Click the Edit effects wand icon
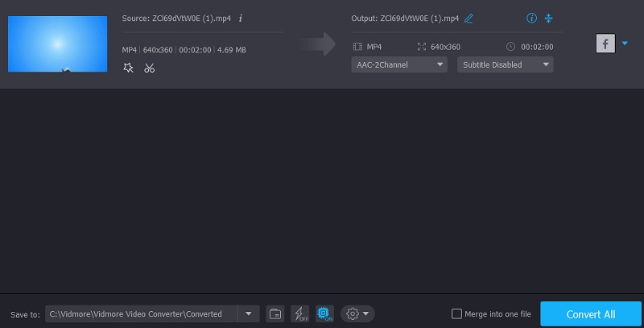The image size is (644, 328). [x=128, y=69]
